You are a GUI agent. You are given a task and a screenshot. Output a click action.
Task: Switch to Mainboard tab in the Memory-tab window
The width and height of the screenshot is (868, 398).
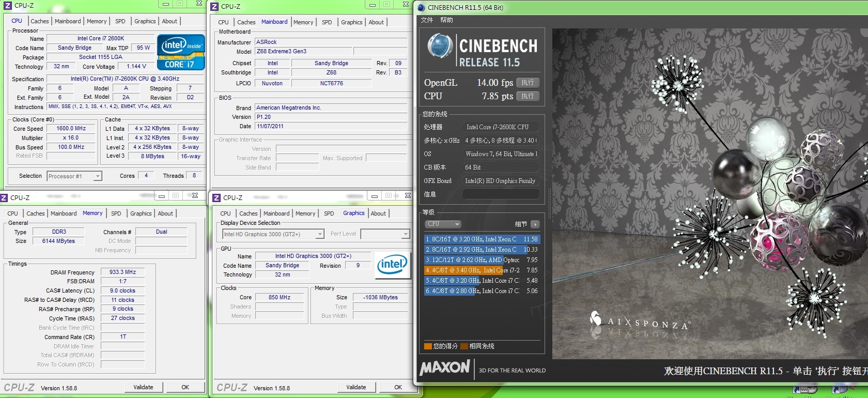(x=64, y=213)
